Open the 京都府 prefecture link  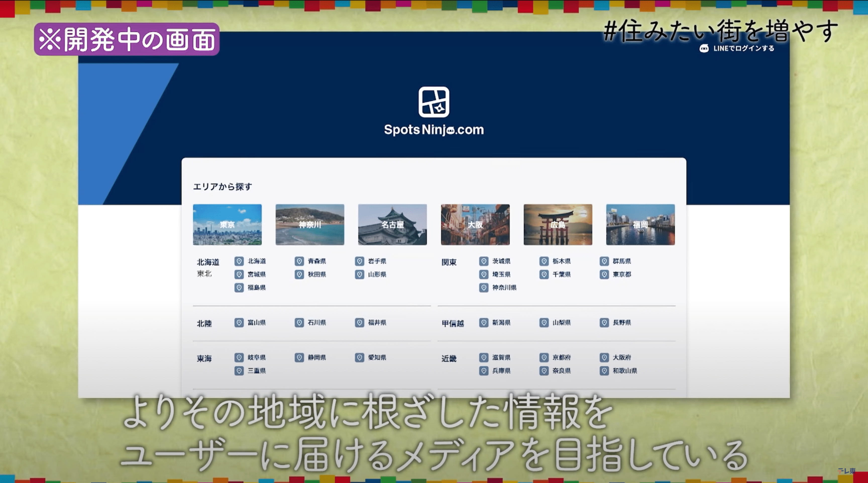[561, 357]
